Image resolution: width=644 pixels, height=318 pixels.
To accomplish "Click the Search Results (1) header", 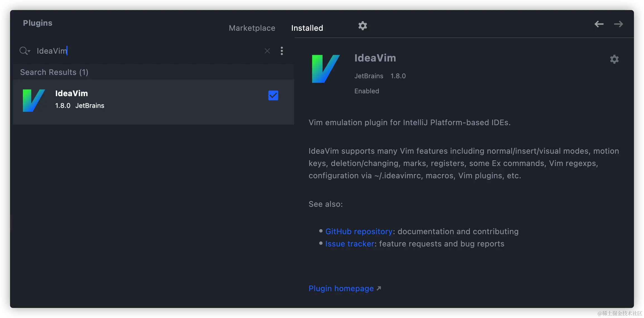I will [x=54, y=72].
